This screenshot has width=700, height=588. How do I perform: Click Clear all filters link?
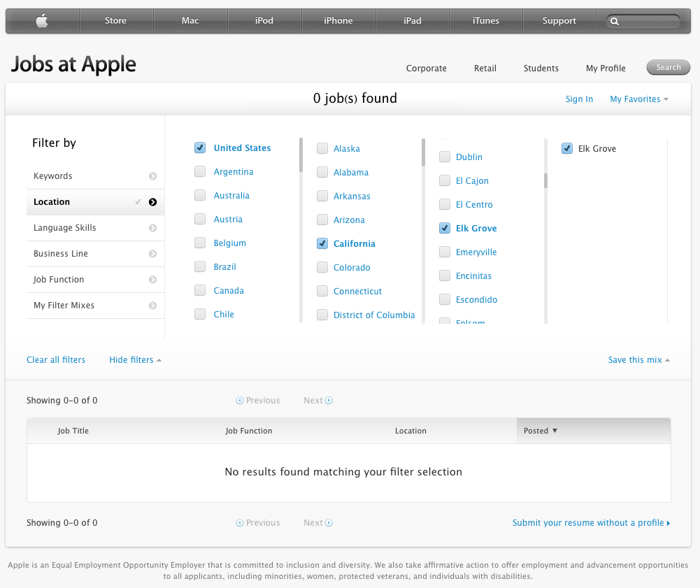56,360
